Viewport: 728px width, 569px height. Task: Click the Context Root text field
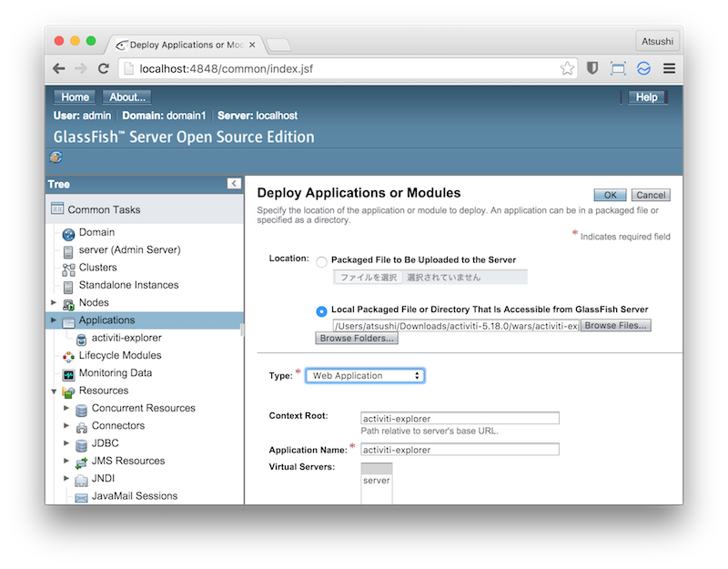coord(459,418)
